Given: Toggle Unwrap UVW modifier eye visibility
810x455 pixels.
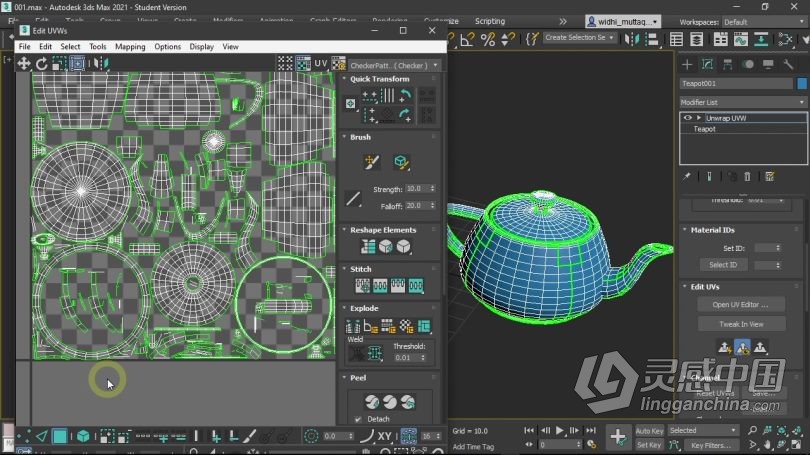Looking at the screenshot, I should [688, 118].
